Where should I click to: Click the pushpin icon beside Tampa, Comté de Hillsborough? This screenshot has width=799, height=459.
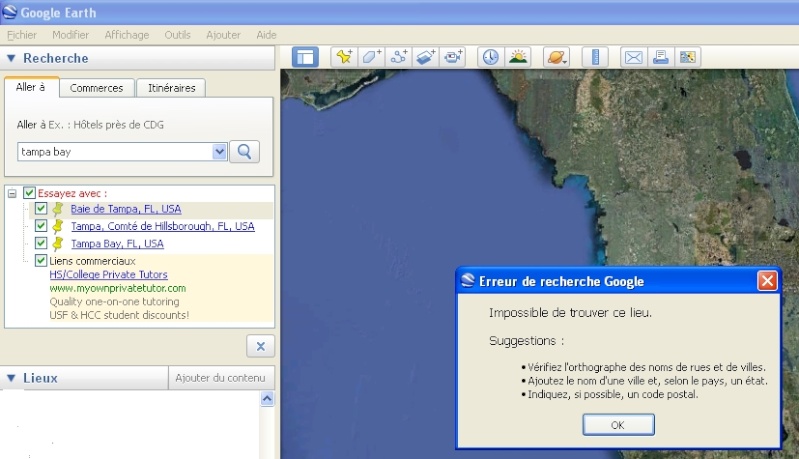point(58,226)
